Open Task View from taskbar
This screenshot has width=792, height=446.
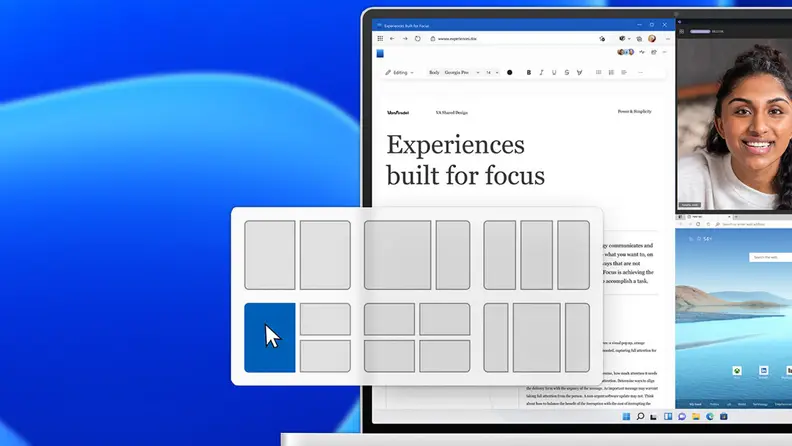click(654, 417)
